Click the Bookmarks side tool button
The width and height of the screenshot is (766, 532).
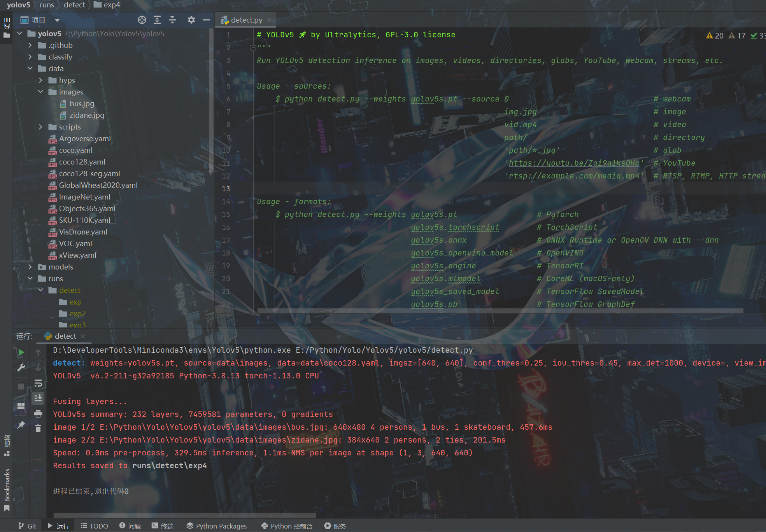[7, 490]
